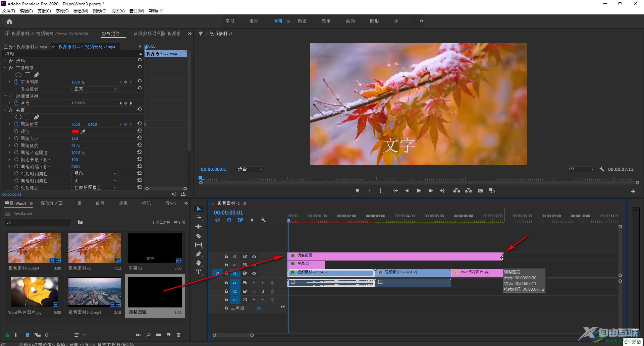The height and width of the screenshot is (346, 644).
Task: Toggle lock on V2 track
Action: tap(226, 265)
